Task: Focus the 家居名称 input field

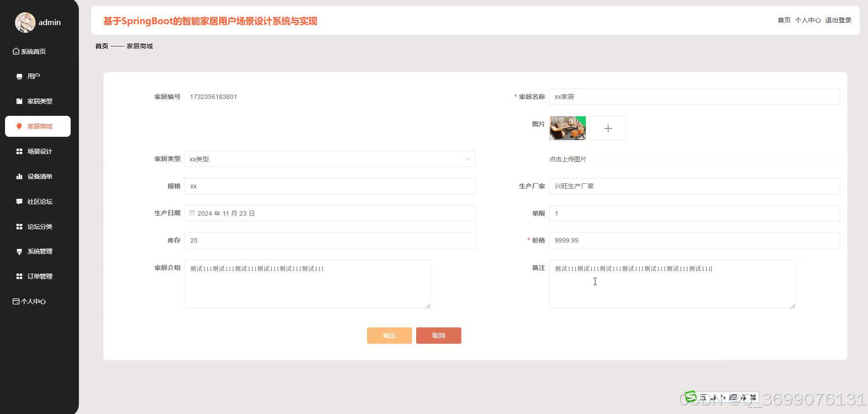Action: coord(694,97)
